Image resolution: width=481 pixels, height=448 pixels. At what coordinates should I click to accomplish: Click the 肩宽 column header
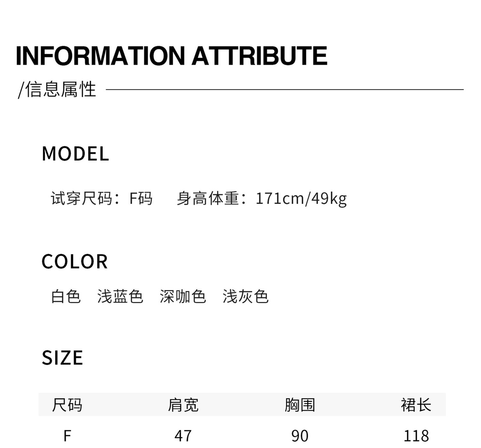coord(183,405)
